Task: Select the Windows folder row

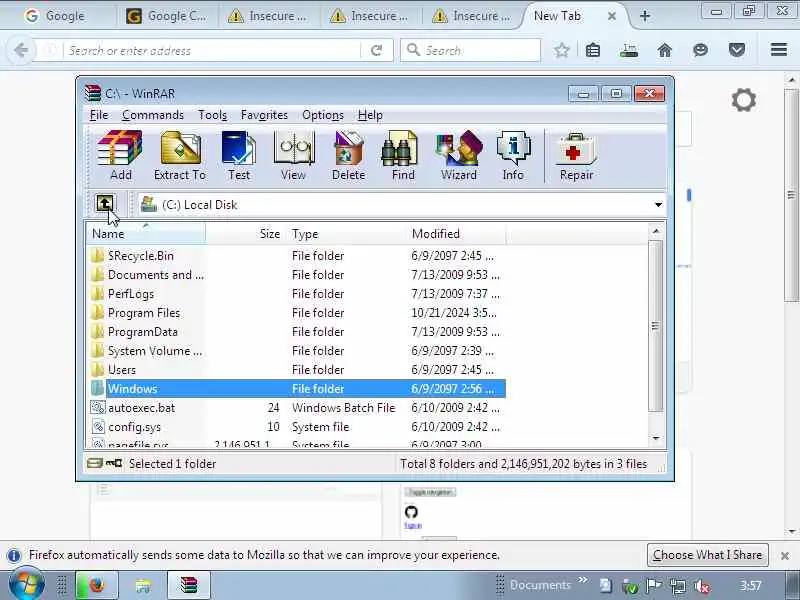Action: 296,389
